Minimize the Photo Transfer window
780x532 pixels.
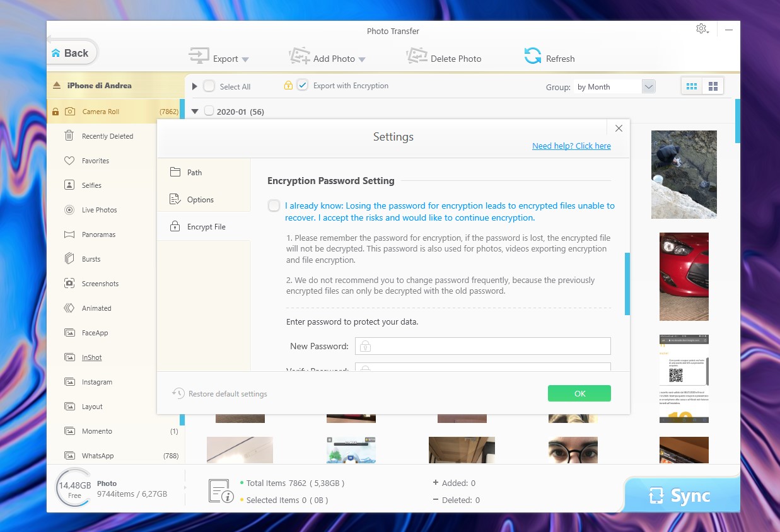pyautogui.click(x=728, y=30)
